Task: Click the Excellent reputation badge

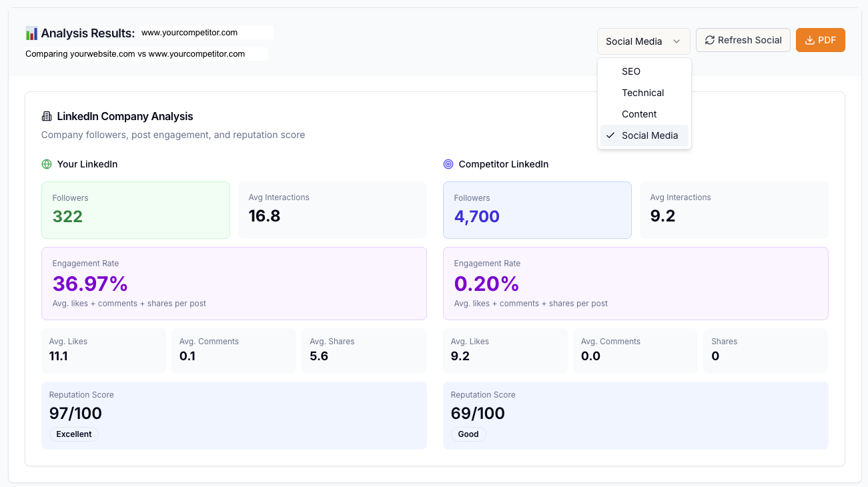Action: click(73, 434)
